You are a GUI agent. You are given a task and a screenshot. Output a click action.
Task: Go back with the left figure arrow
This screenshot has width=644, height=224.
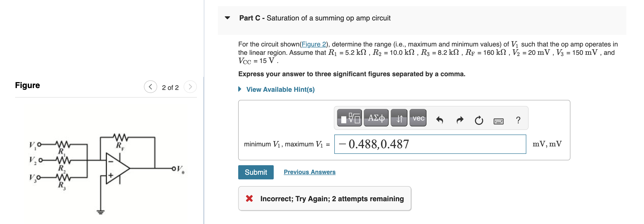click(150, 87)
